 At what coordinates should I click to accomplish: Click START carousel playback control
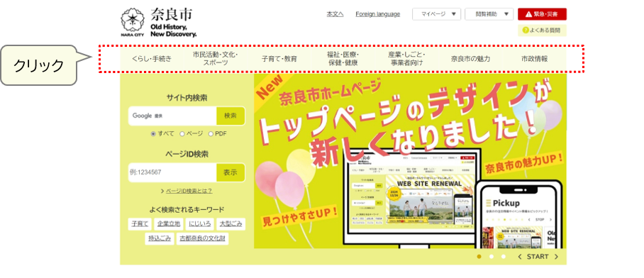pyautogui.click(x=538, y=257)
